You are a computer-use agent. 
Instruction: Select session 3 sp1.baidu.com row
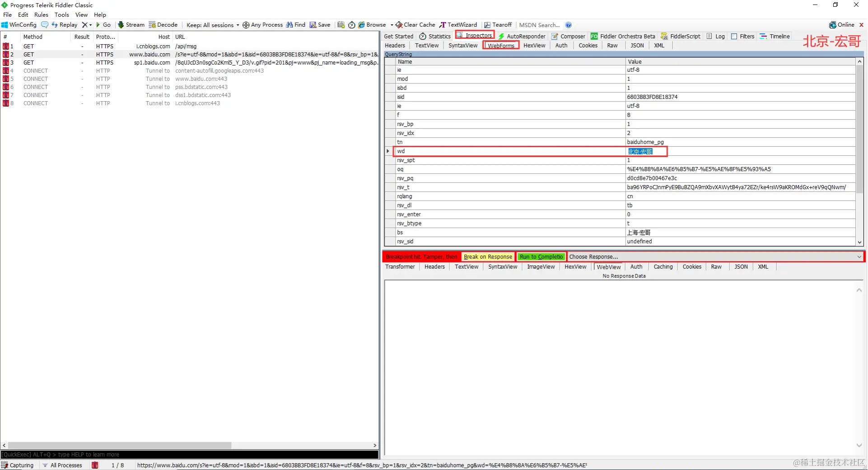point(190,62)
